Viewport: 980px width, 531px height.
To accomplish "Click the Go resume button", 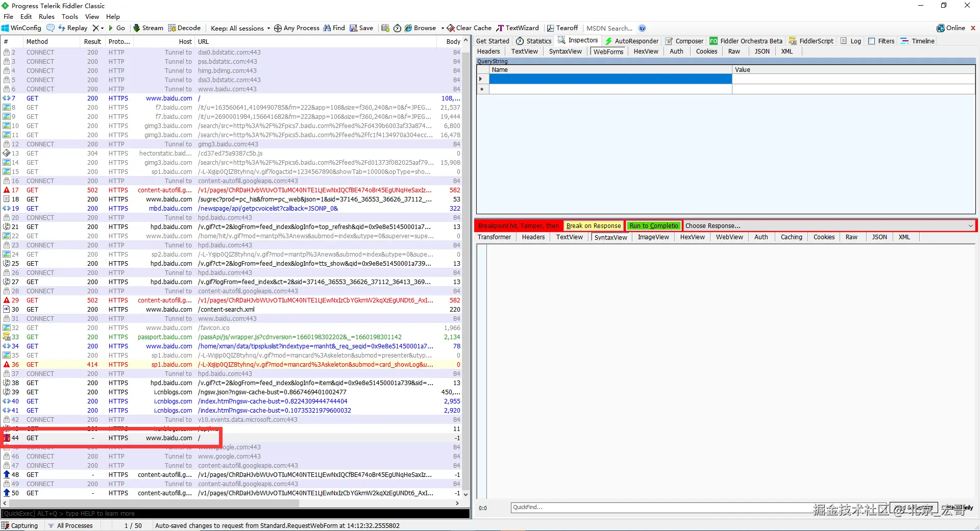I will coord(116,28).
